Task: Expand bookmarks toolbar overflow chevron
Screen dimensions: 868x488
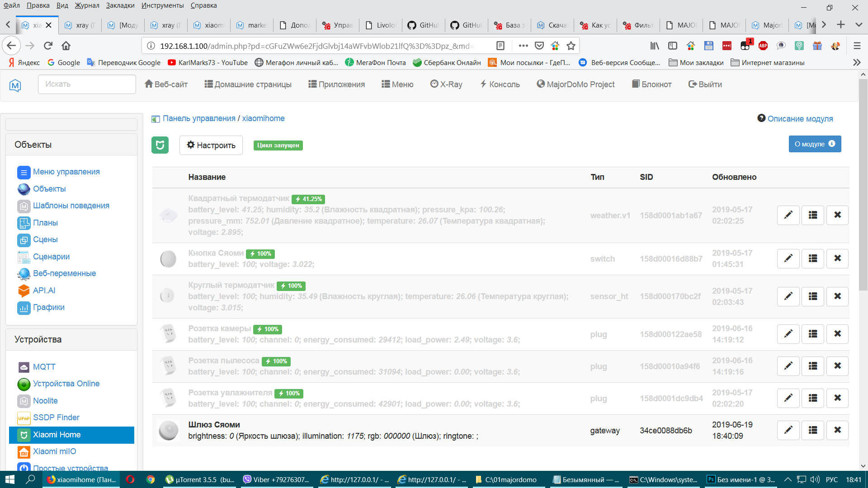Action: [x=856, y=62]
